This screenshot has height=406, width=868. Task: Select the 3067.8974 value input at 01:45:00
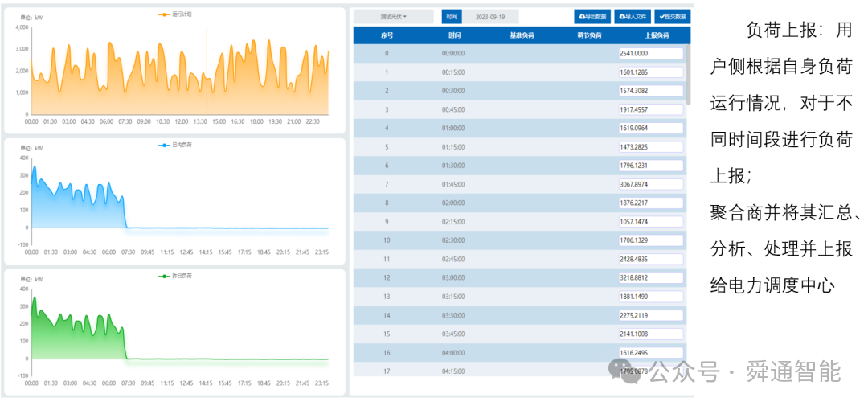pos(651,184)
